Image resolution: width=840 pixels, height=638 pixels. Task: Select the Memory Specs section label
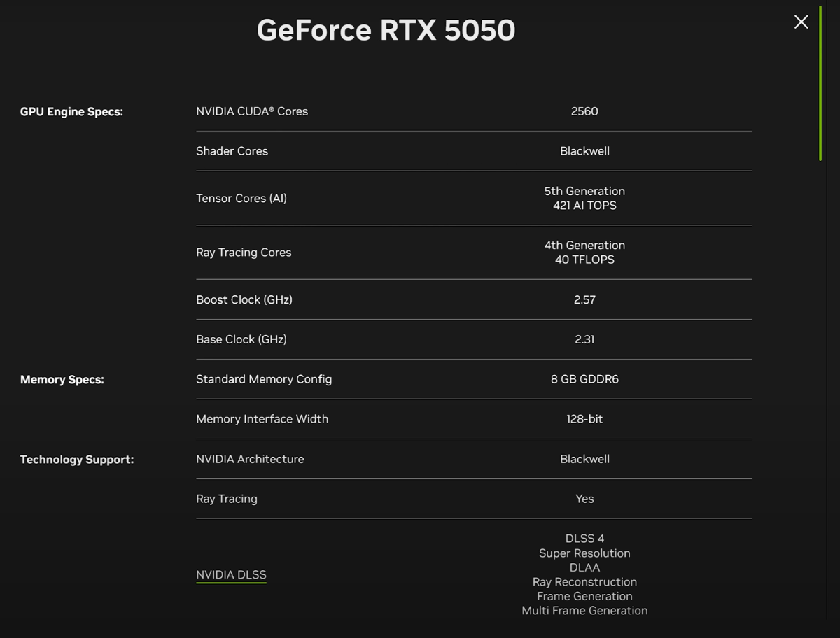(62, 379)
